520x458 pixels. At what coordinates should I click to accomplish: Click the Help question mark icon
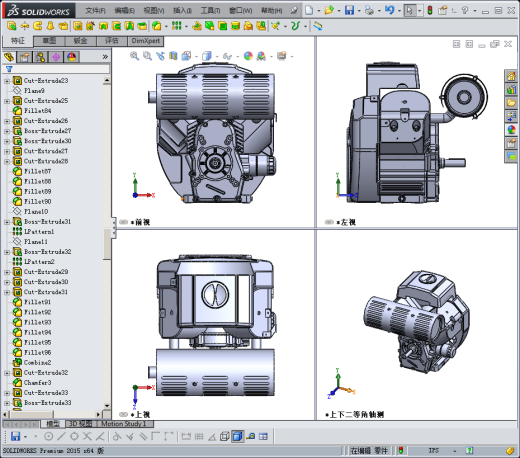coord(465,10)
